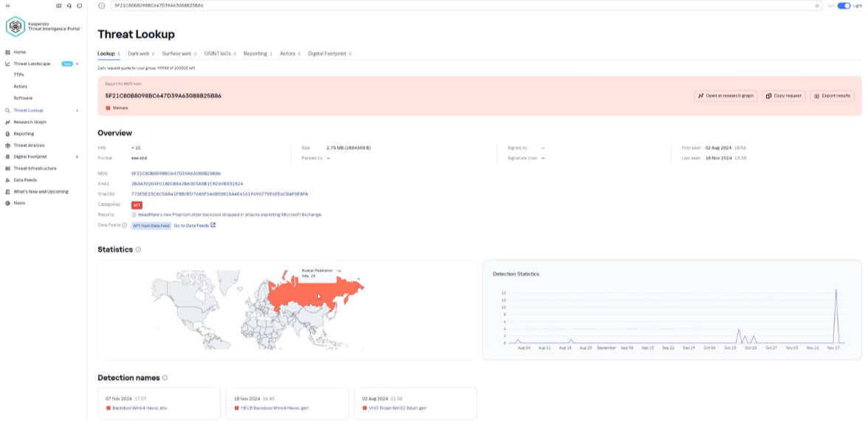868x421 pixels.
Task: Click red icon before Backdoor.Win64.Havoc.ehv
Action: pyautogui.click(x=108, y=408)
